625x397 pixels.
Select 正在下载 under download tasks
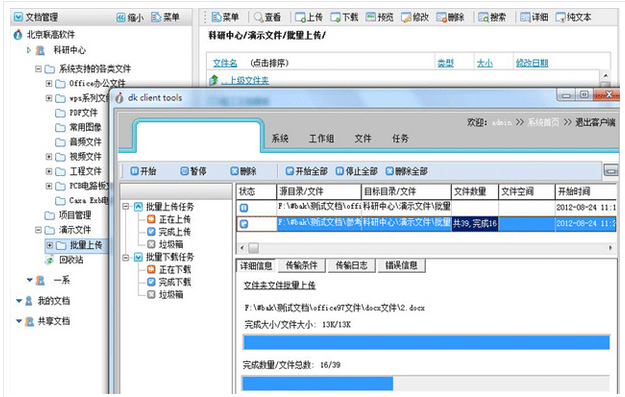point(175,269)
